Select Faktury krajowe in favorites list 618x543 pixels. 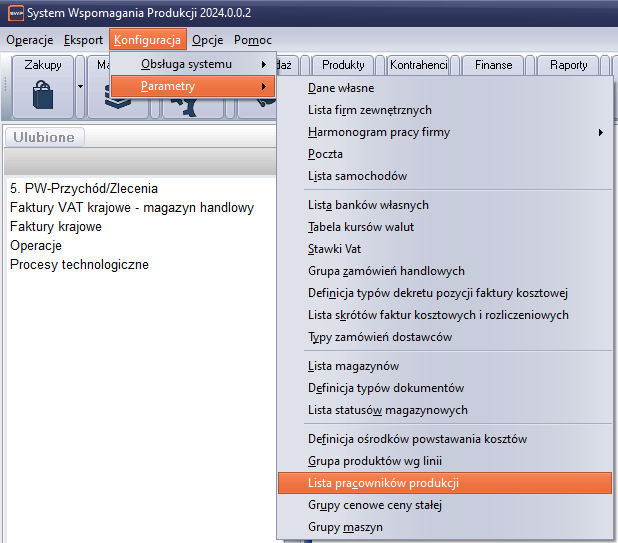tap(56, 227)
